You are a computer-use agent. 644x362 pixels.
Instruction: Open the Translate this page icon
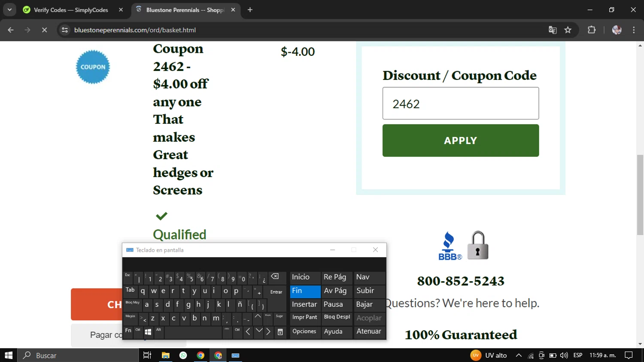(x=553, y=30)
